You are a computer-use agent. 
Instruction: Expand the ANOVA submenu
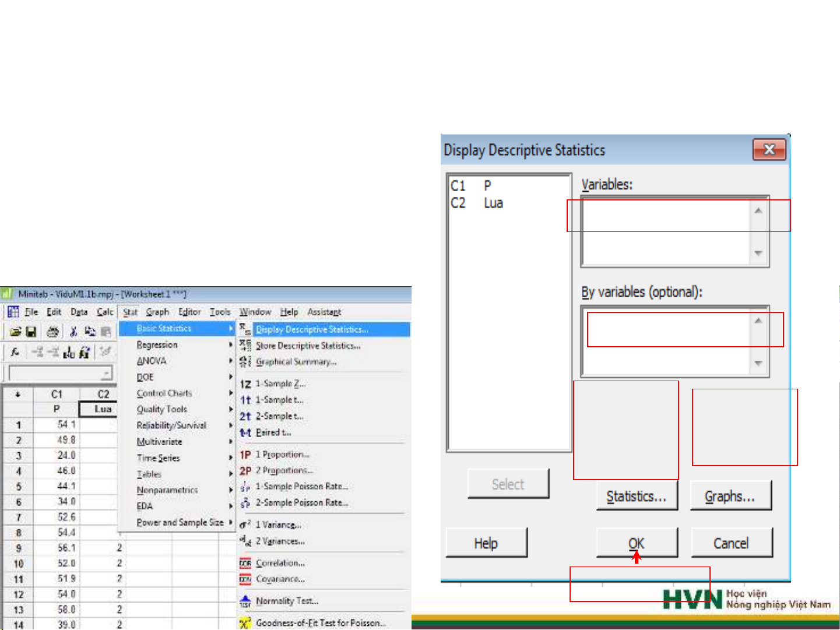point(177,361)
